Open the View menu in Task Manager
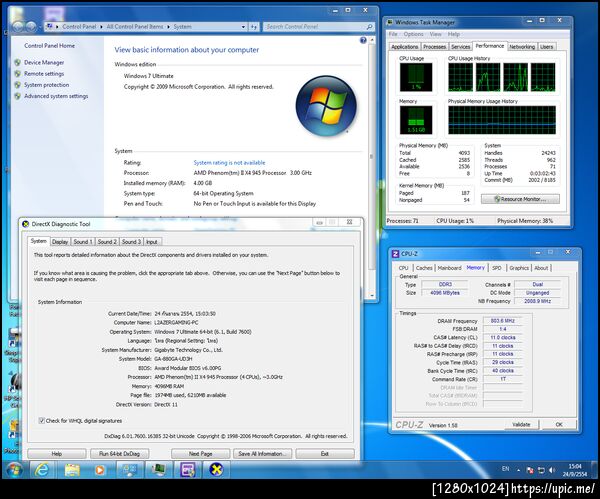 click(x=435, y=34)
